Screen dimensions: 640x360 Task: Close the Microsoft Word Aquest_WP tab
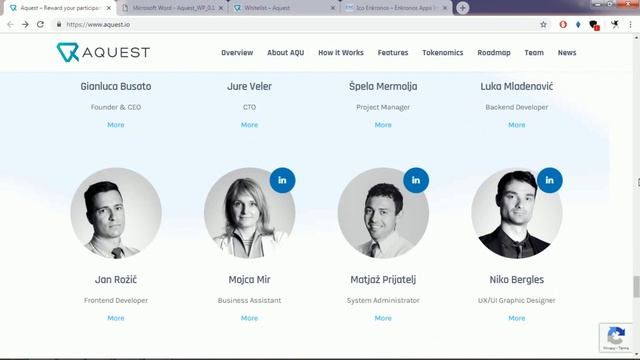(x=221, y=8)
